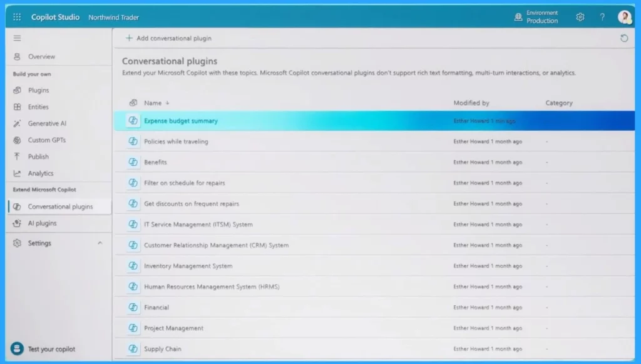Select Conversational plugins in sidebar
The height and width of the screenshot is (364, 641).
59,206
